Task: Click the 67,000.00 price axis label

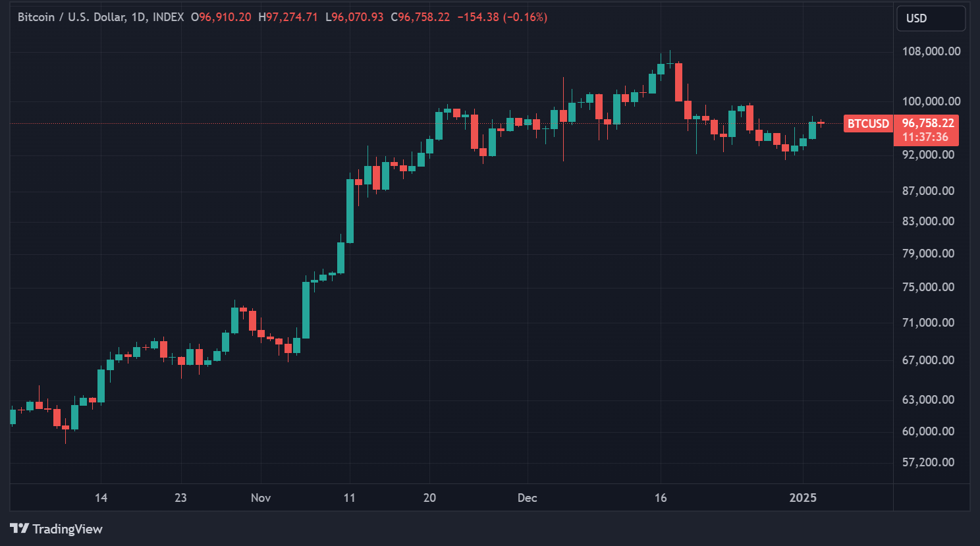Action: pyautogui.click(x=928, y=360)
